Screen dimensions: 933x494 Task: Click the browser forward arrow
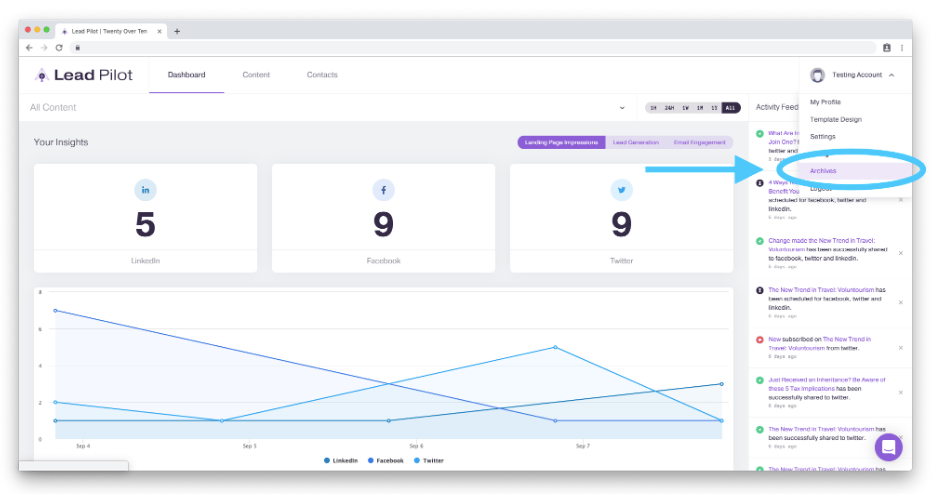click(x=44, y=48)
